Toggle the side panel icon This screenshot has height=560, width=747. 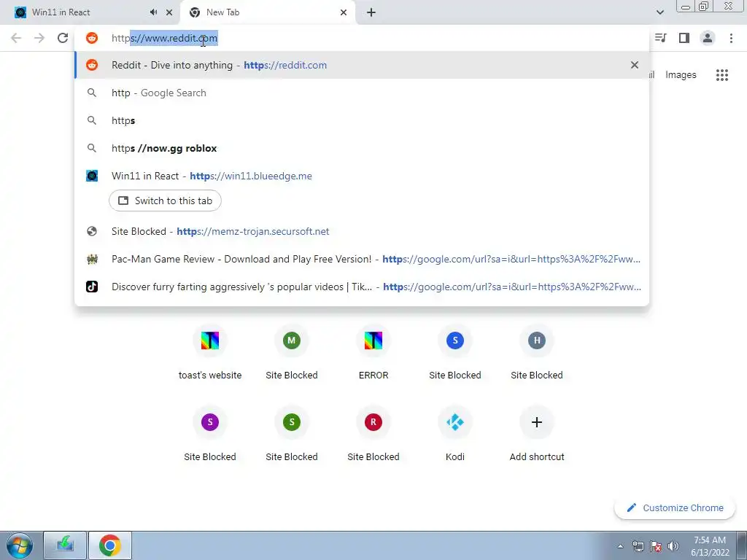(x=684, y=38)
